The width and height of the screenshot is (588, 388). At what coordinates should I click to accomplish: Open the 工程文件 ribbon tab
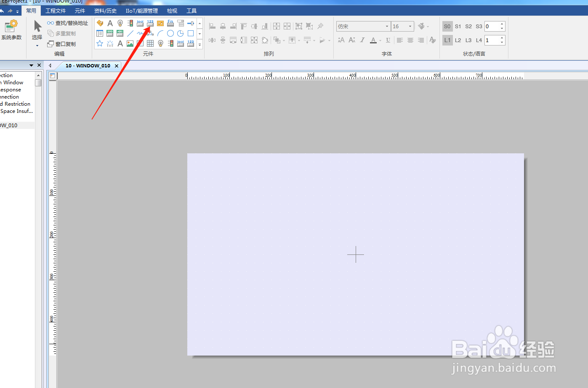56,11
